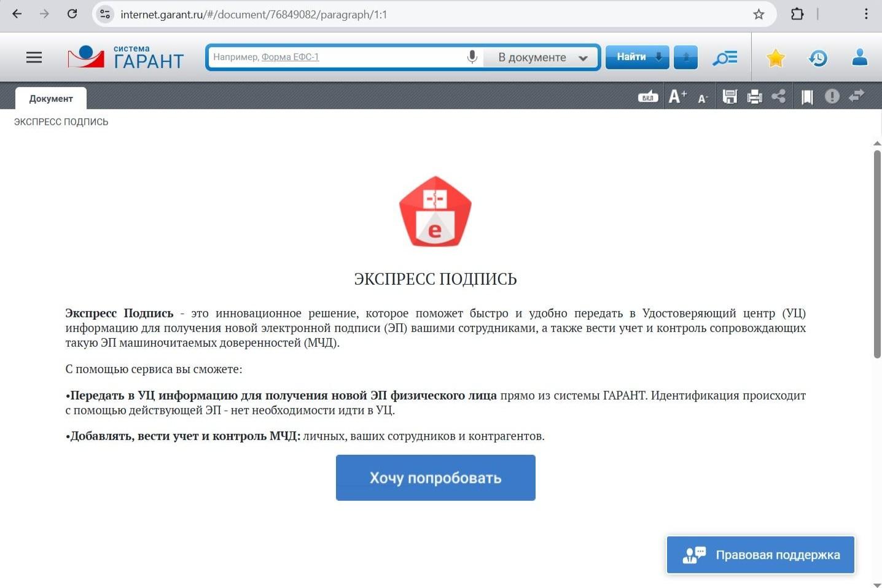Image resolution: width=882 pixels, height=588 pixels.
Task: Click the exclamation mark info icon
Action: pos(832,96)
